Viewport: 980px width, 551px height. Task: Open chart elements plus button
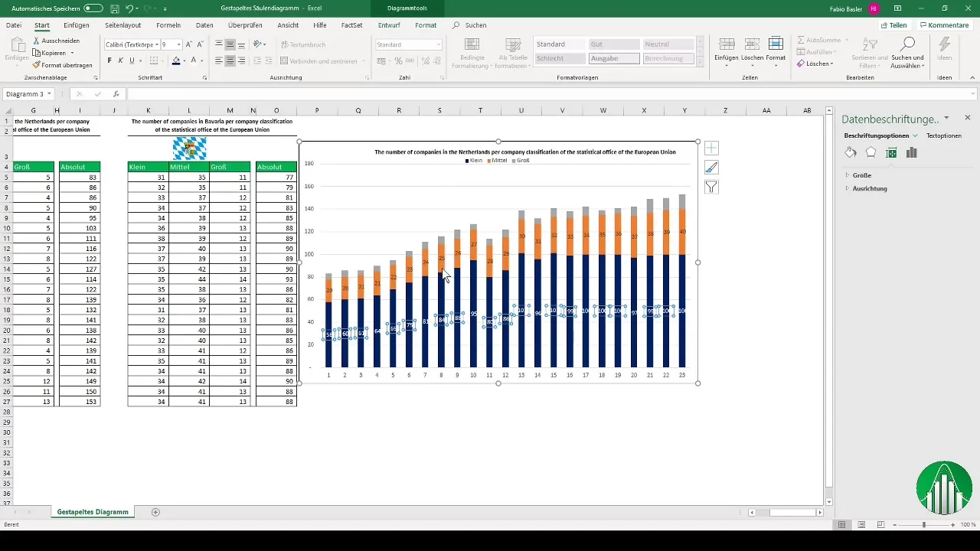pyautogui.click(x=711, y=148)
